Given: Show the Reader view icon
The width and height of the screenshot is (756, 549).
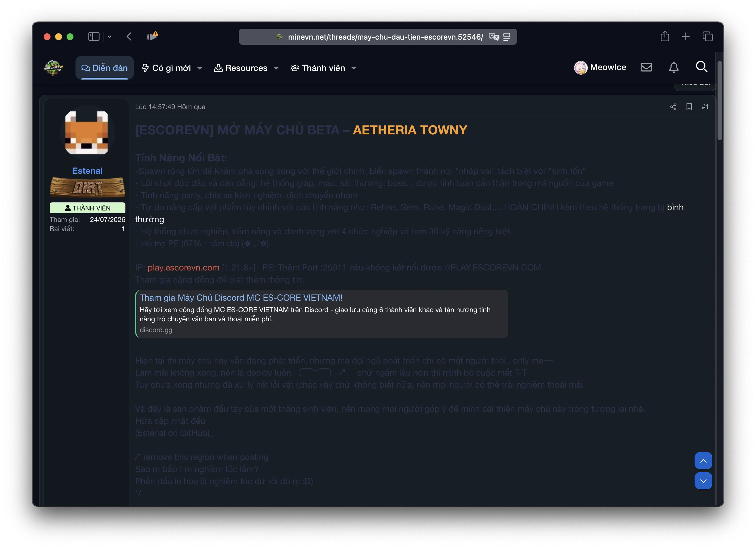Looking at the screenshot, I should pos(507,37).
